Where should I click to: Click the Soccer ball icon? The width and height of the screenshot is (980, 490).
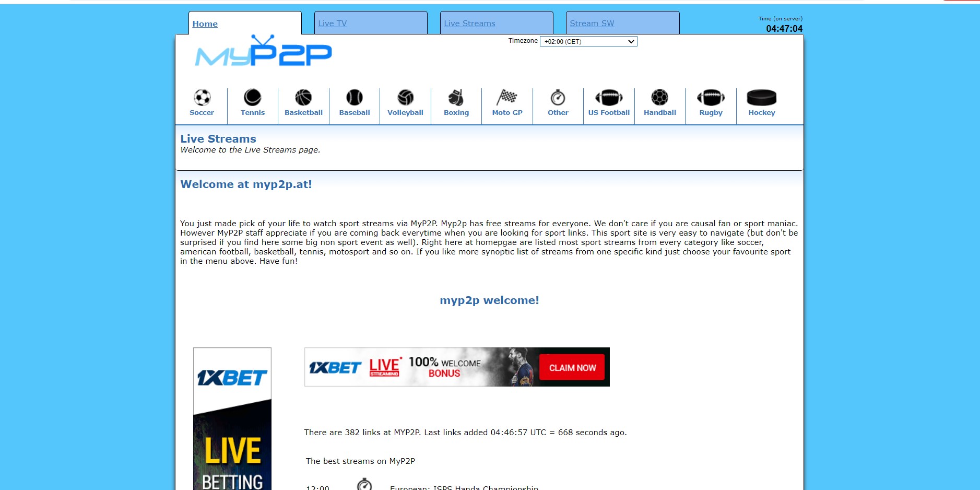(x=202, y=98)
